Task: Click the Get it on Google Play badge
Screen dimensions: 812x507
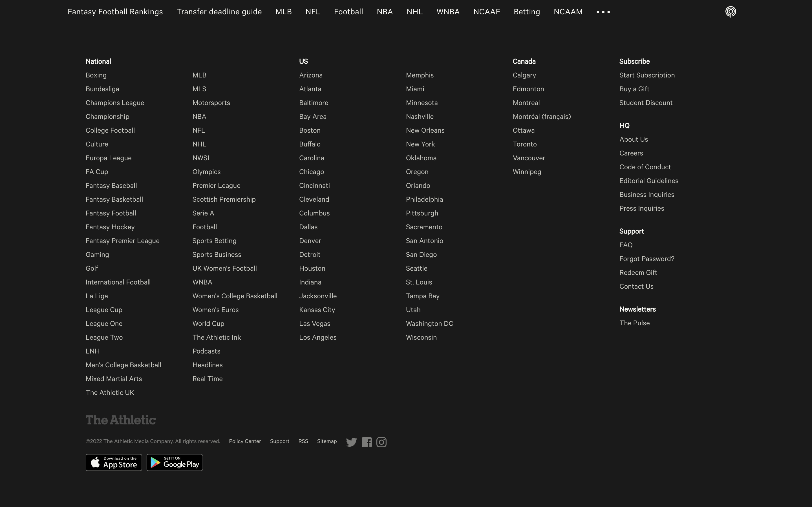Action: click(175, 462)
